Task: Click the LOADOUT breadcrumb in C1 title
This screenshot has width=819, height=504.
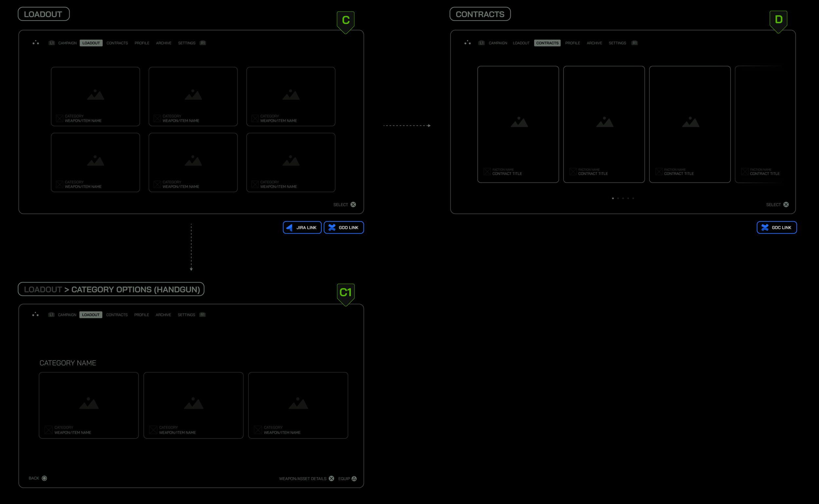Action: 43,290
